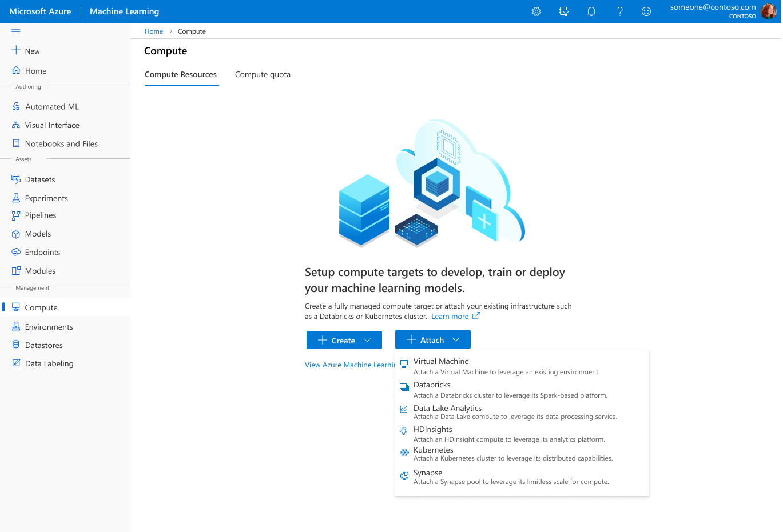783x532 pixels.
Task: Open Modules in the sidebar
Action: click(40, 271)
